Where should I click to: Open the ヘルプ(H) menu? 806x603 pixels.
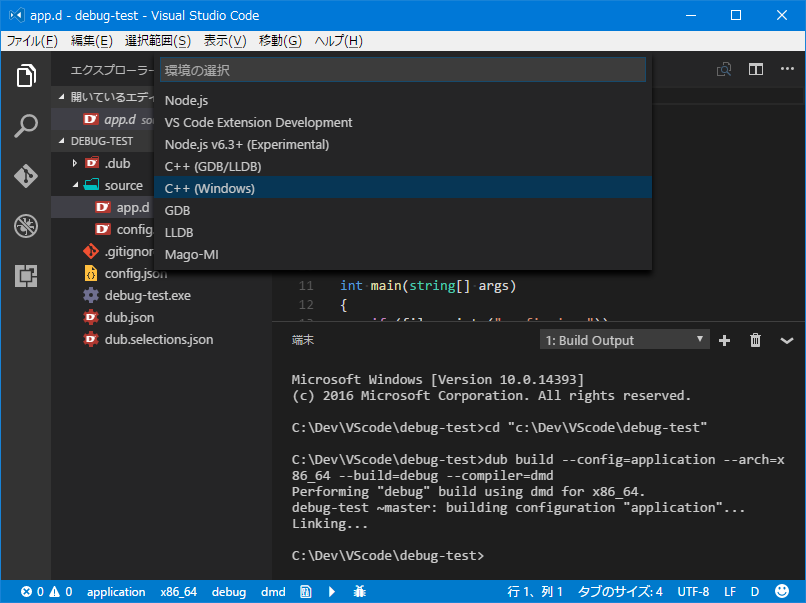click(x=338, y=41)
